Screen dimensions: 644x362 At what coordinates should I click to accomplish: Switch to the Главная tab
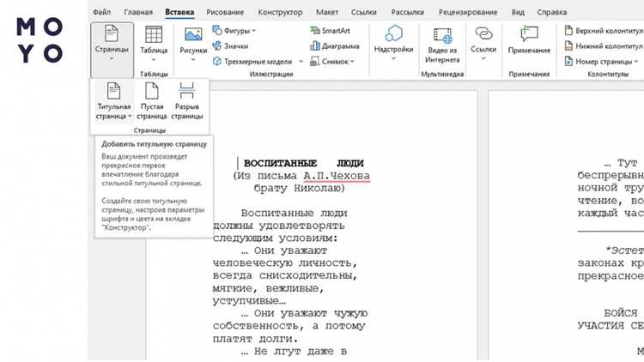pos(138,12)
